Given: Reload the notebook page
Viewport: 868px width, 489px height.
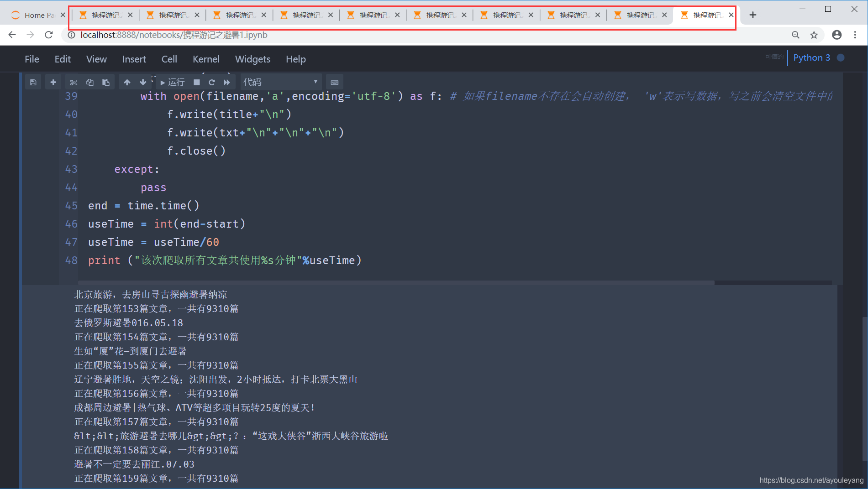Looking at the screenshot, I should pos(49,35).
